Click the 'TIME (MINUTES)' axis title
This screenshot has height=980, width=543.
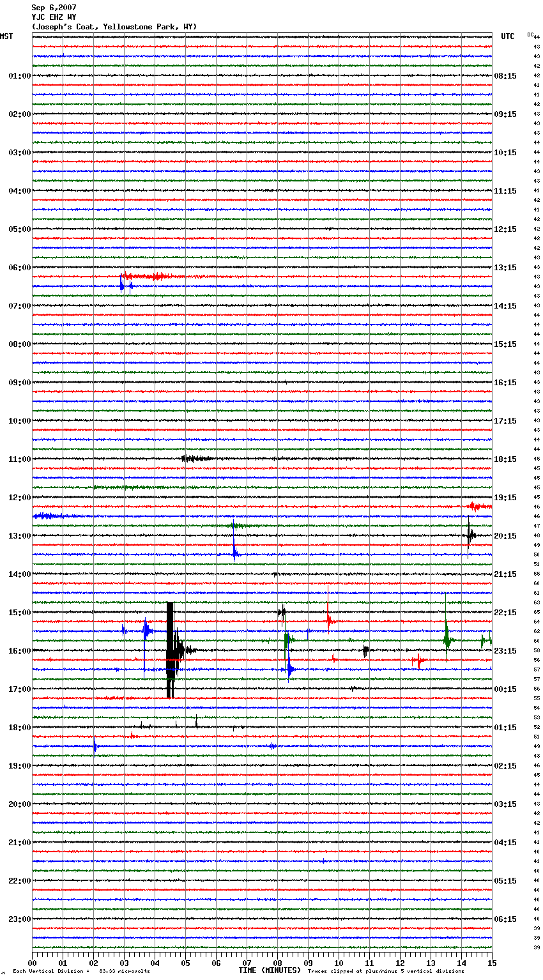click(x=270, y=970)
